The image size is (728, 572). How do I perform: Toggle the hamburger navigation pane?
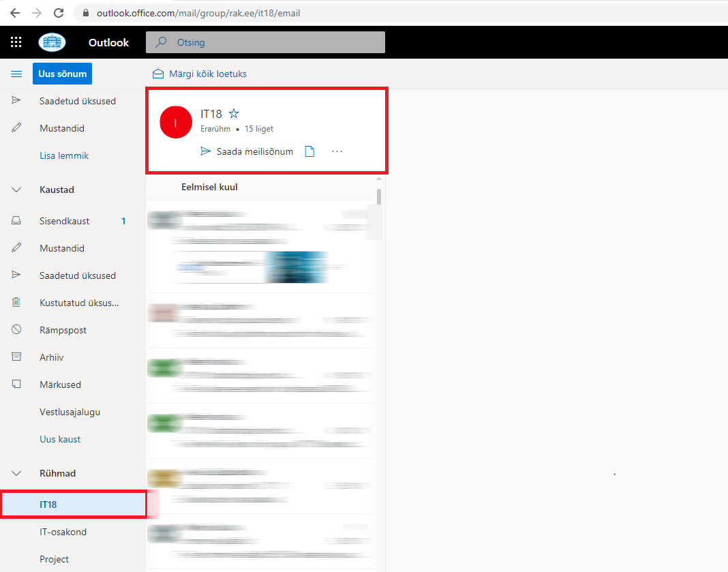(x=16, y=74)
